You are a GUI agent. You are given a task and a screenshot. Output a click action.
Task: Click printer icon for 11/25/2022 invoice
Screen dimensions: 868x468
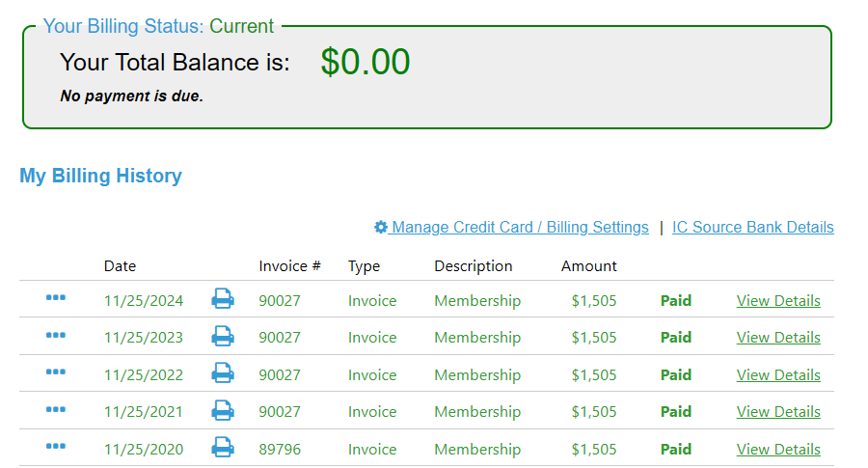click(x=223, y=372)
